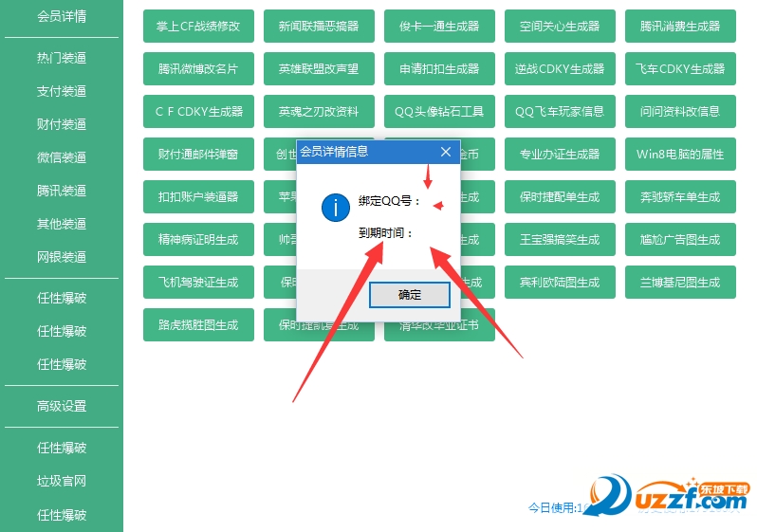
Task: Choose 腾讯装逼 in the sidebar
Action: coord(62,191)
